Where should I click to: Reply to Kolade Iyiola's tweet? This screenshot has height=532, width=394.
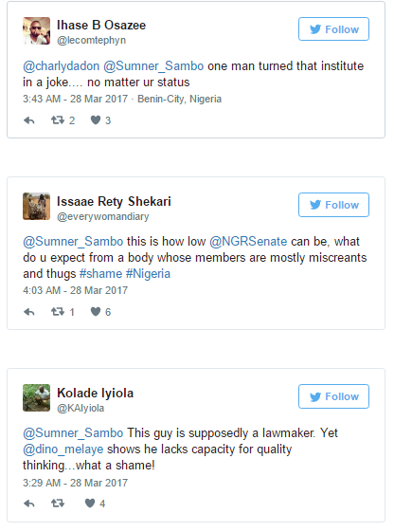point(29,504)
